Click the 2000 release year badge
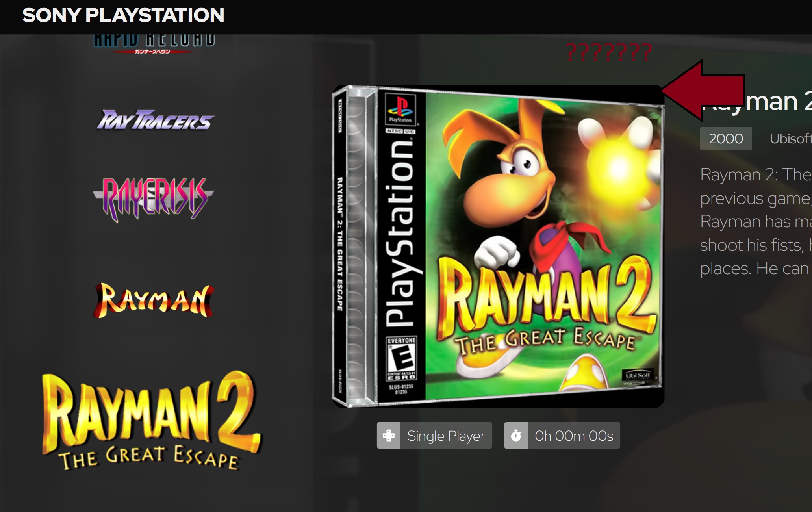 [x=726, y=139]
